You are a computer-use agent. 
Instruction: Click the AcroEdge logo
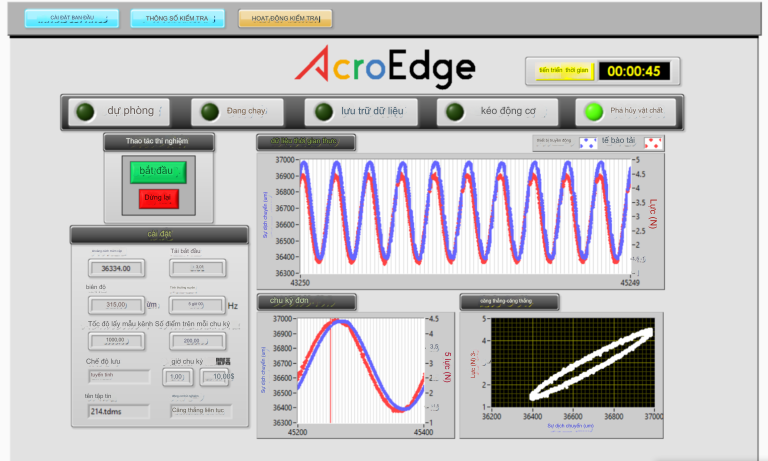(x=385, y=67)
